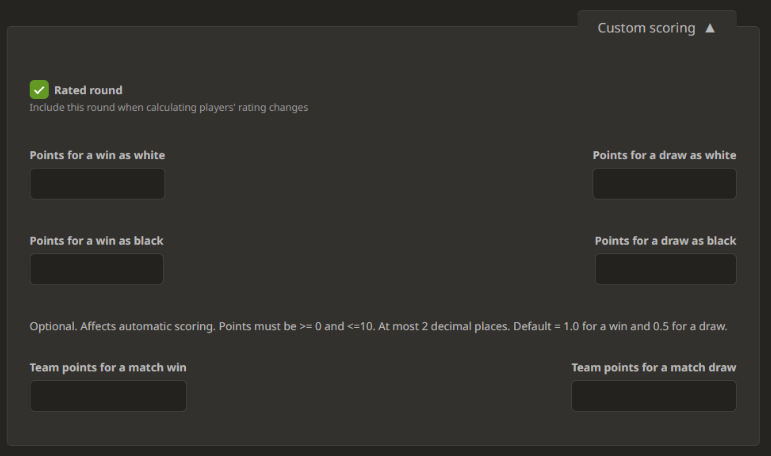Click the 'Team points for a match win' label
This screenshot has height=456, width=771.
108,367
